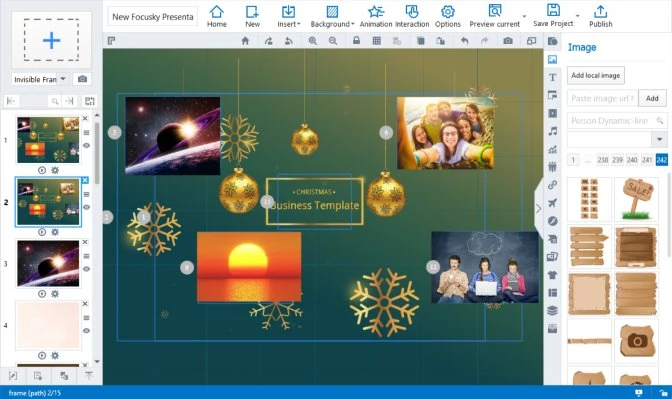This screenshot has width=672, height=399.
Task: Toggle visibility eye for frame 1
Action: pyautogui.click(x=86, y=146)
